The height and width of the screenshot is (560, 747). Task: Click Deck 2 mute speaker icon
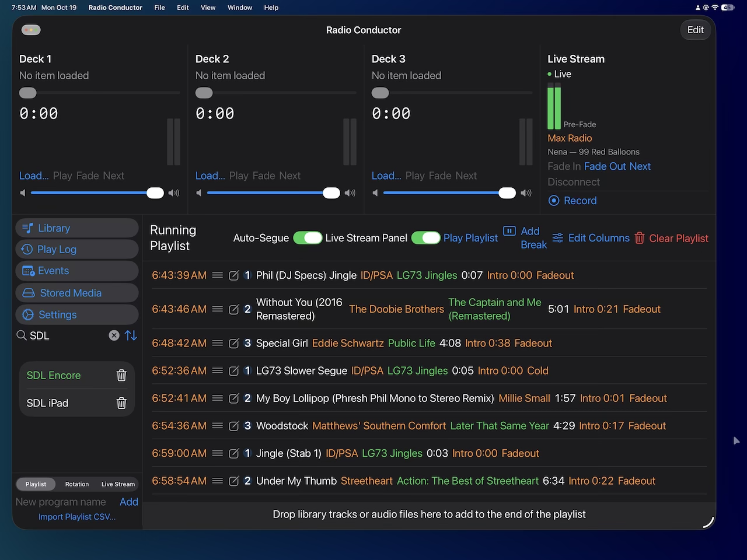point(199,193)
